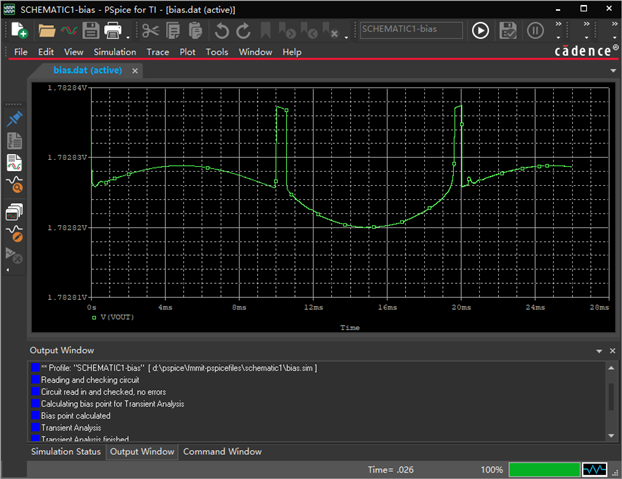Screen dimensions: 622x479
Task: Click the search waveform icon in sidebar
Action: [15, 185]
